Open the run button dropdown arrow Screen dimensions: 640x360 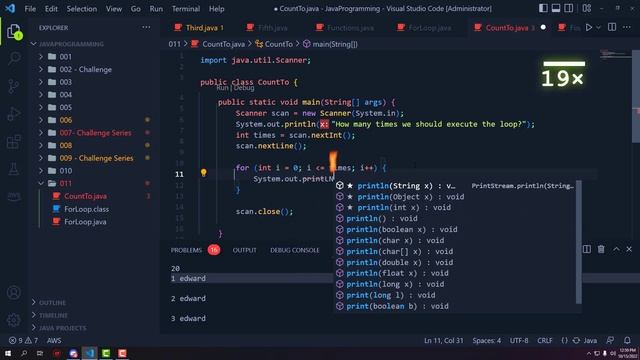click(x=598, y=27)
